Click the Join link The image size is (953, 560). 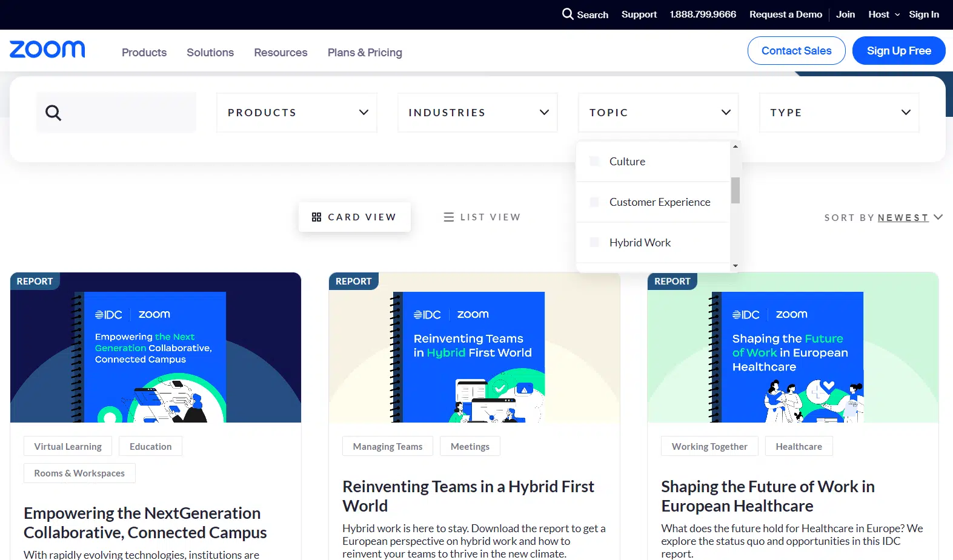pyautogui.click(x=846, y=15)
